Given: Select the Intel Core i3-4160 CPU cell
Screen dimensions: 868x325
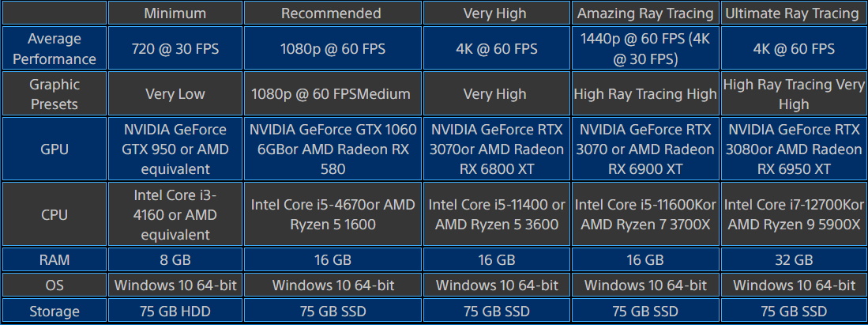Looking at the screenshot, I should click(x=175, y=214).
